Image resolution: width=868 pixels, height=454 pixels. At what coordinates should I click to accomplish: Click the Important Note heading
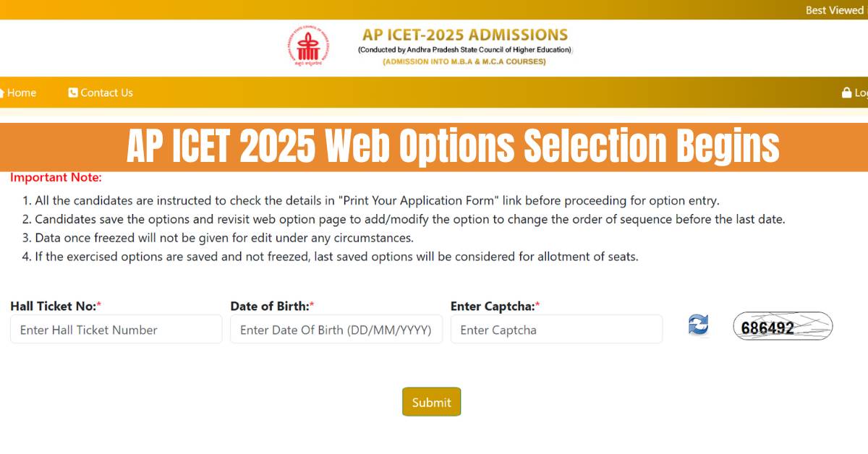(51, 177)
